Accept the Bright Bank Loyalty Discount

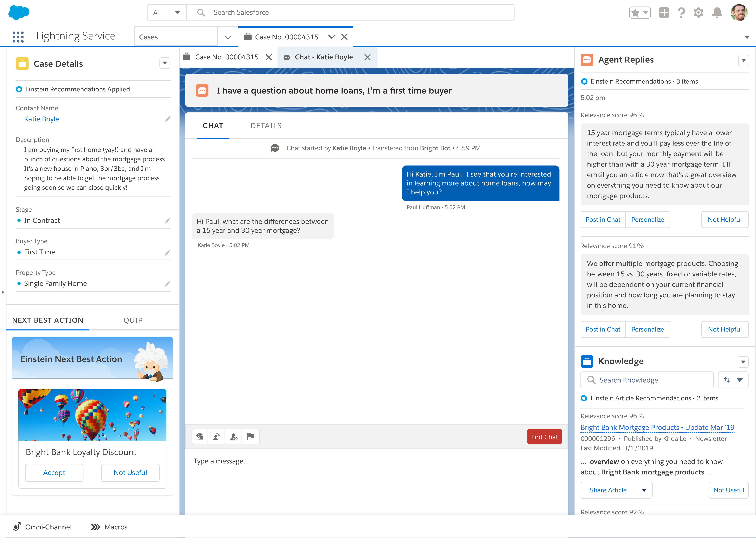coord(54,472)
